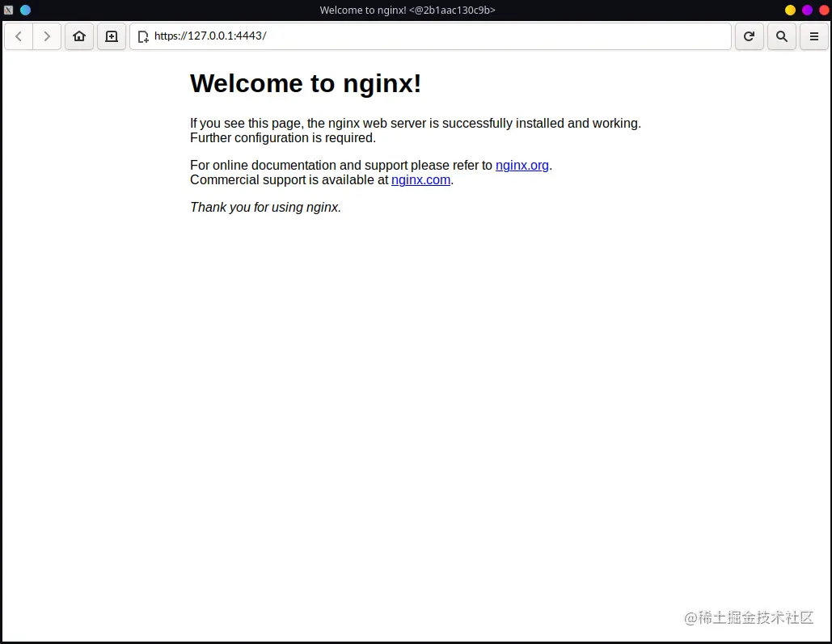
Task: Click the red window control circle
Action: click(823, 10)
